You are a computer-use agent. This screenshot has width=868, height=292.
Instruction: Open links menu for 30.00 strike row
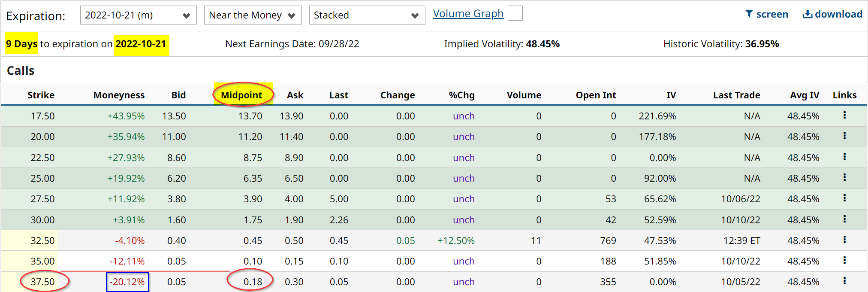(x=844, y=219)
